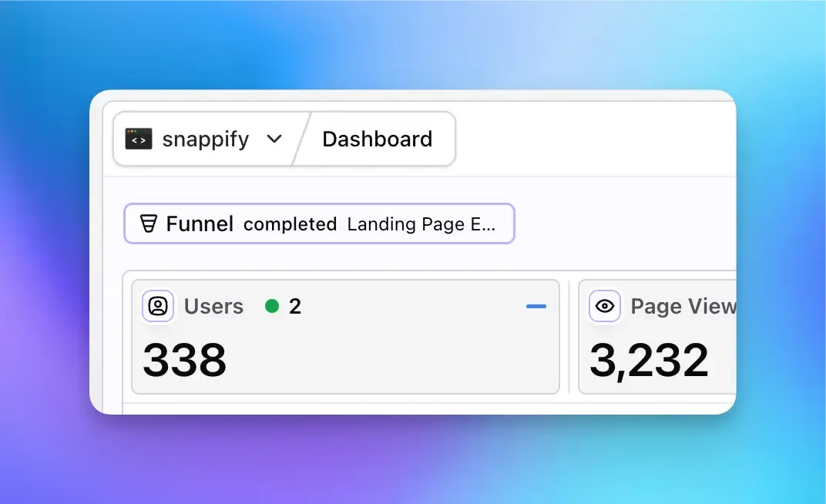Select the funnel symbol to edit the funnel
The image size is (826, 504).
(148, 223)
